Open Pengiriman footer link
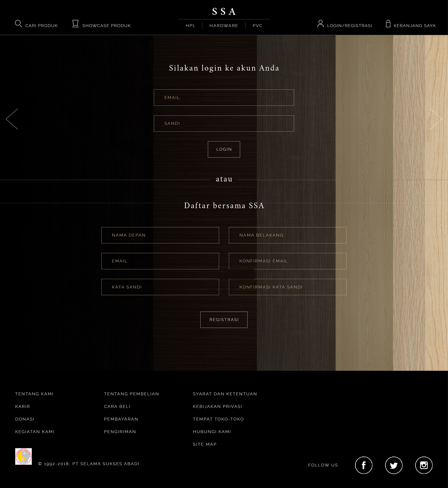 [x=120, y=432]
